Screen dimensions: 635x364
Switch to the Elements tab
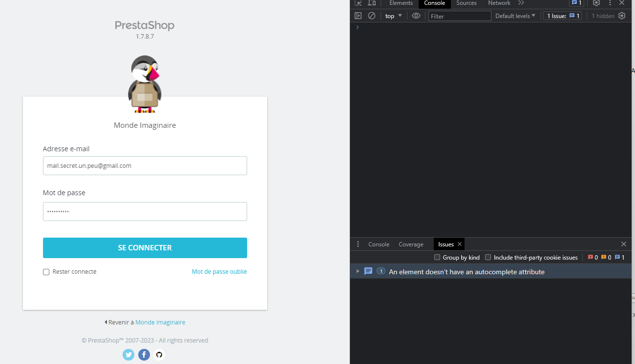coord(401,3)
